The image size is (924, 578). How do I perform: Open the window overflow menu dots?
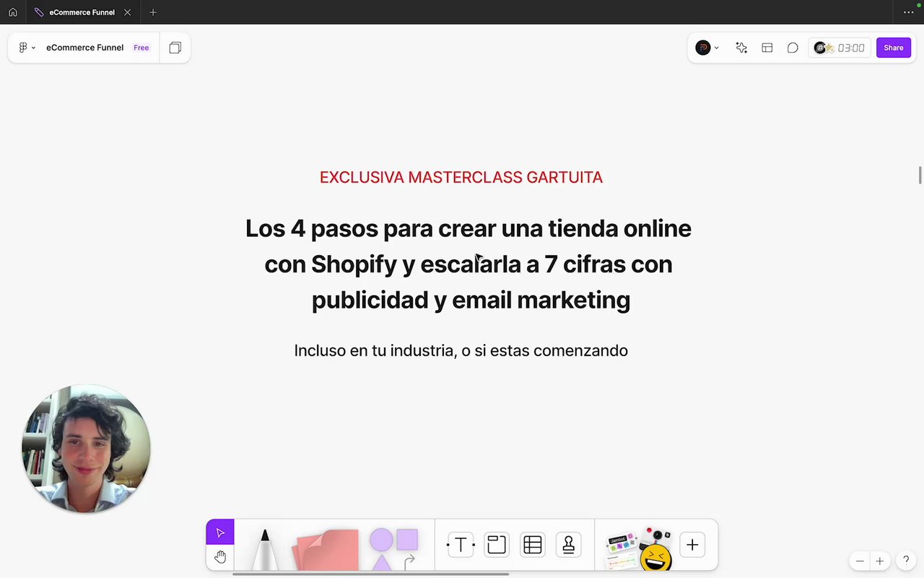pos(908,12)
